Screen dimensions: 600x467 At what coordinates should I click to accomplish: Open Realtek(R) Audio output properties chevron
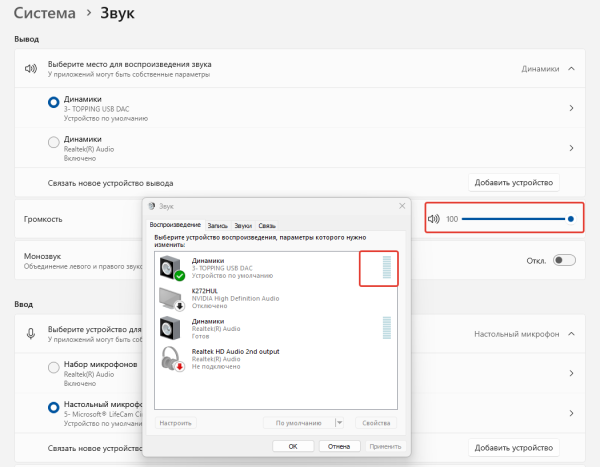pyautogui.click(x=571, y=148)
